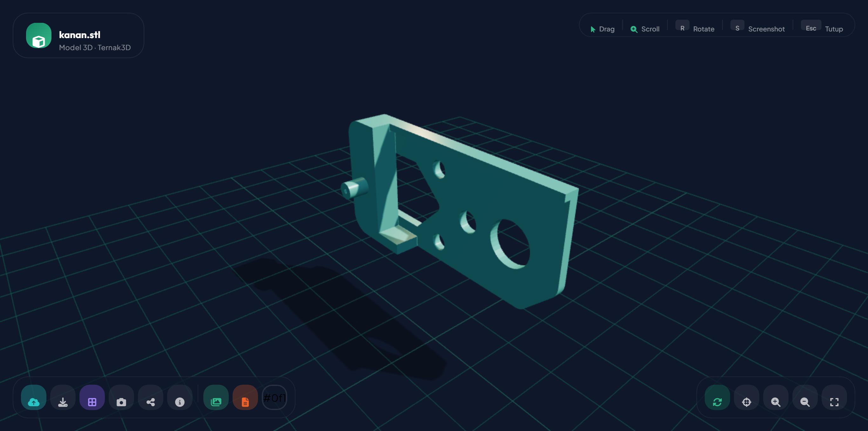Take a snapshot with the camera icon
Screen dimensions: 868x431
(x=121, y=397)
